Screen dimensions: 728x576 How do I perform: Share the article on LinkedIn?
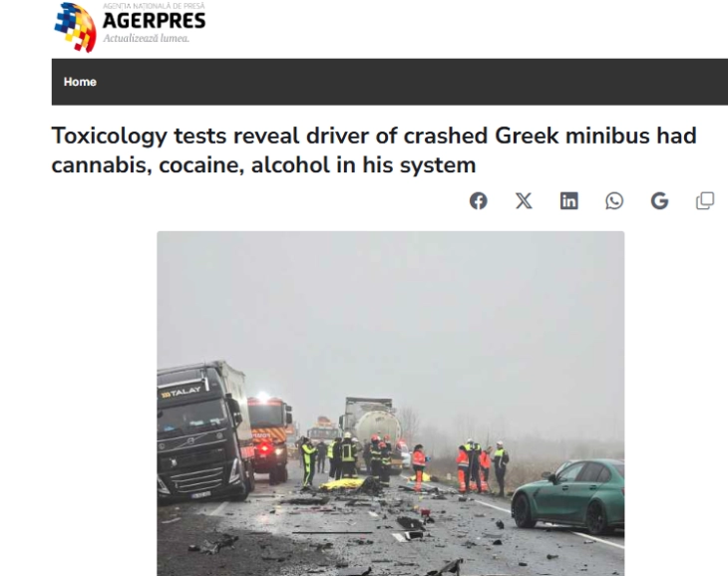[568, 201]
